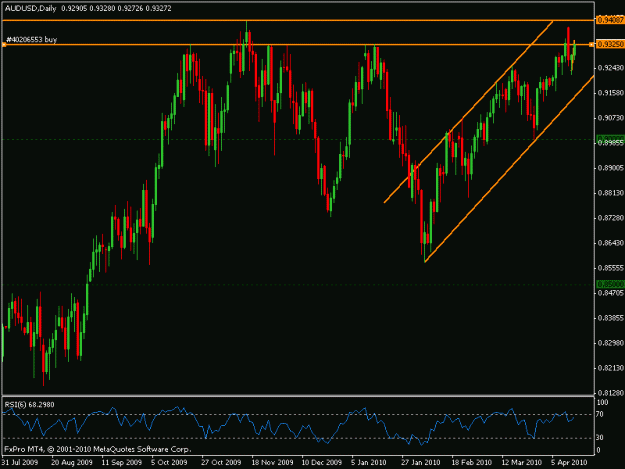
Task: Click the RSI 100 scale label
Action: tap(602, 402)
